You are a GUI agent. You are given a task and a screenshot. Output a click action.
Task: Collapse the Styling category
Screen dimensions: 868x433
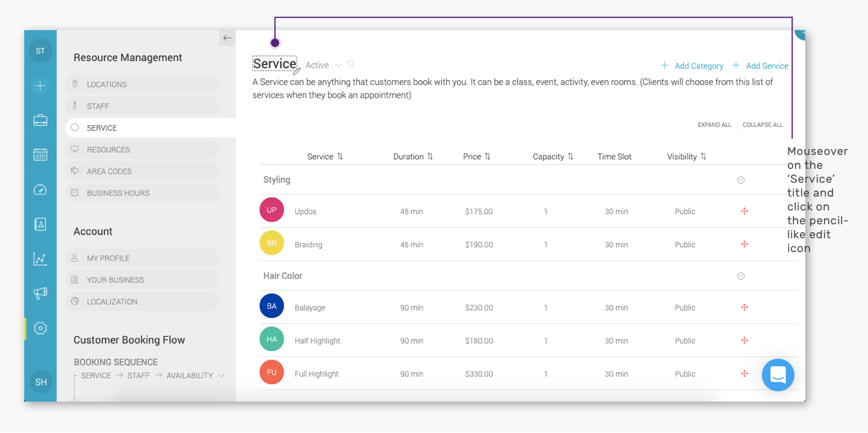click(x=741, y=180)
